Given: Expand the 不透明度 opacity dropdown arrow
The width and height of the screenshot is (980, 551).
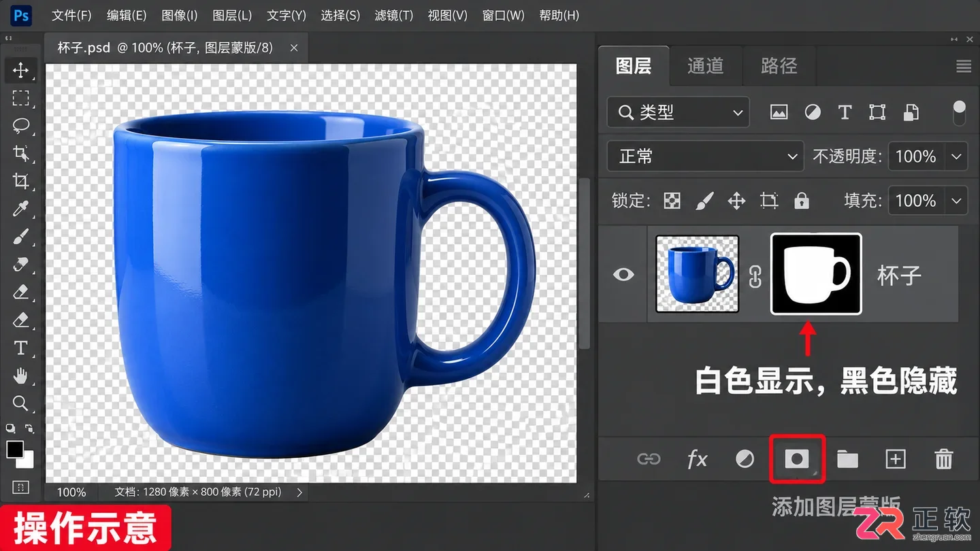Looking at the screenshot, I should click(956, 156).
